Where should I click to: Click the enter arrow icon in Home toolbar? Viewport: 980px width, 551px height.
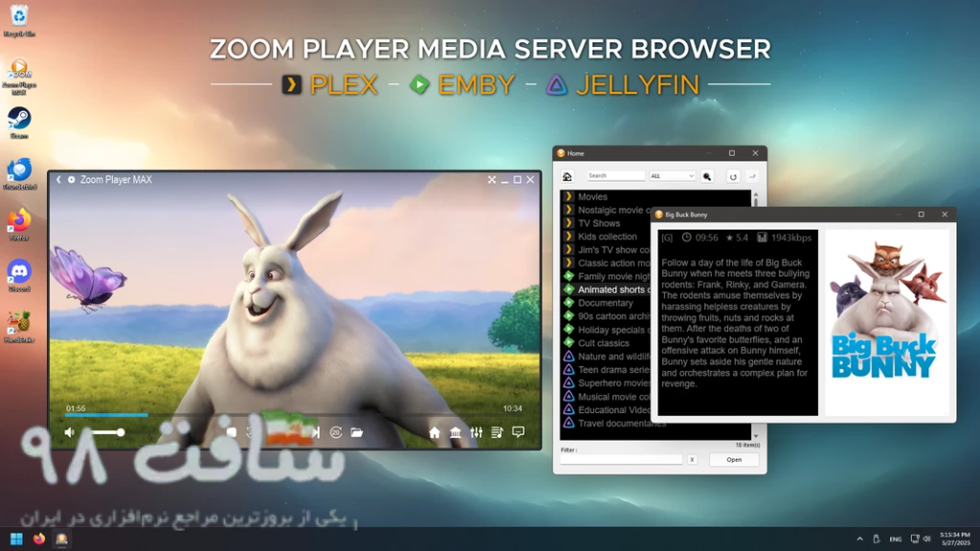tap(752, 176)
